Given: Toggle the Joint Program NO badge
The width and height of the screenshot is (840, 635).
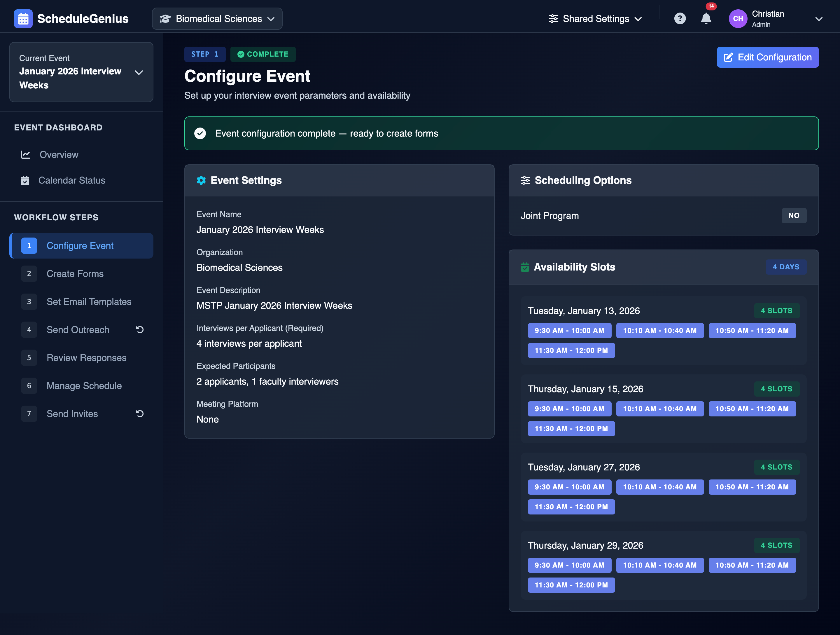Looking at the screenshot, I should (793, 215).
